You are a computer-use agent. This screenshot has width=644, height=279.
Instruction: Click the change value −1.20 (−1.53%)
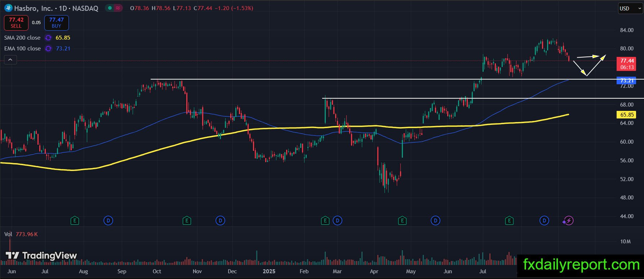click(234, 8)
